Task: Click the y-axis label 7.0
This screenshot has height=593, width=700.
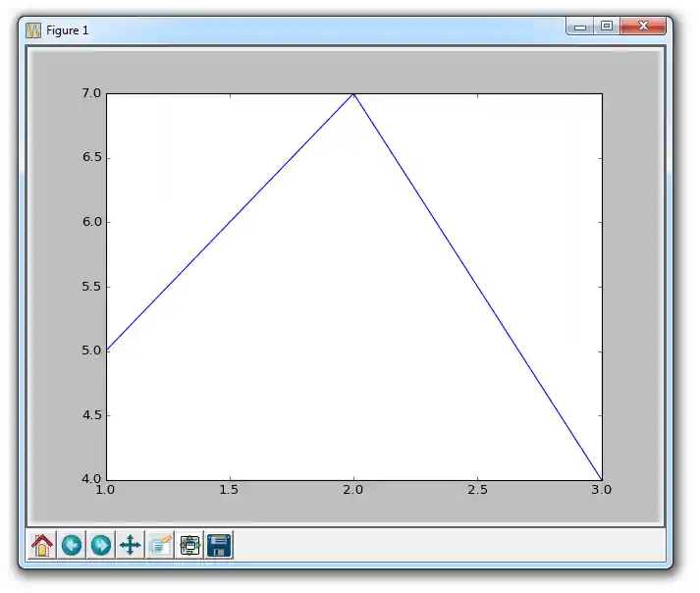Action: click(91, 93)
